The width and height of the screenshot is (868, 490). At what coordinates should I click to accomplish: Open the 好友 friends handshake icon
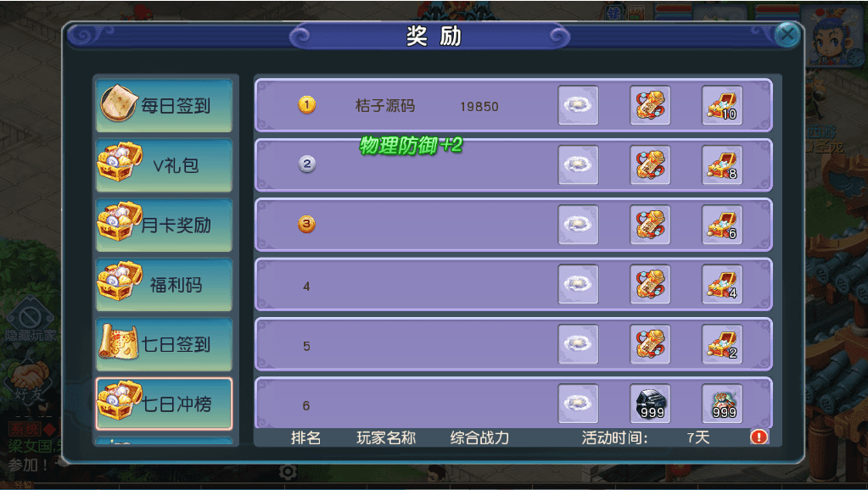click(30, 381)
